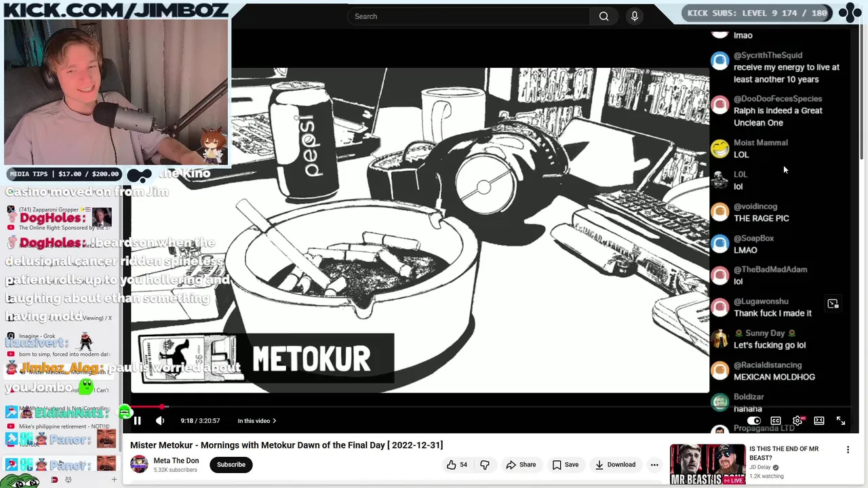The width and height of the screenshot is (868, 488).
Task: Click the chat overlay icon beside Lugawonshu message
Action: point(833,304)
